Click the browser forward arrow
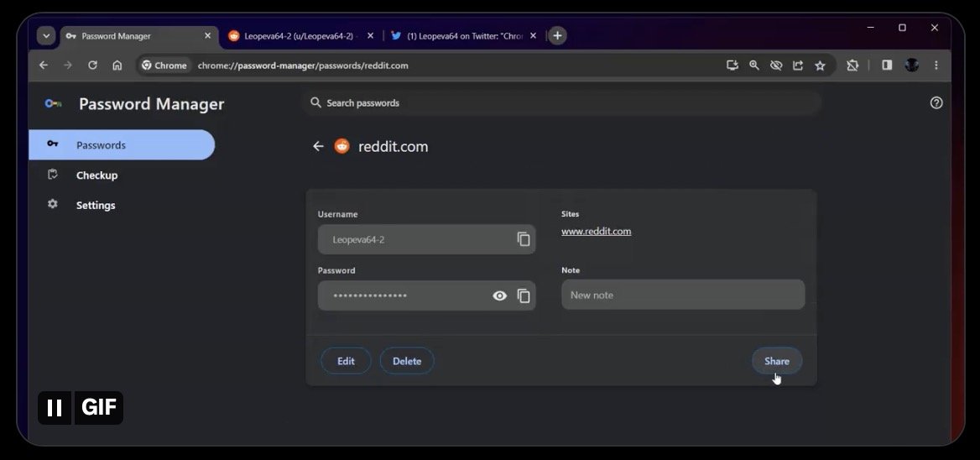The height and width of the screenshot is (460, 980). [x=67, y=65]
